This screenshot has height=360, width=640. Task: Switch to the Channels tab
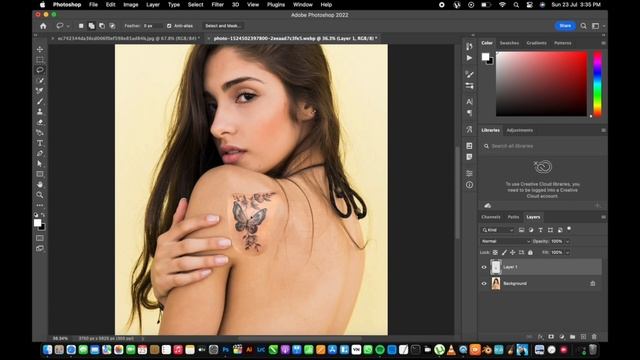tap(491, 217)
